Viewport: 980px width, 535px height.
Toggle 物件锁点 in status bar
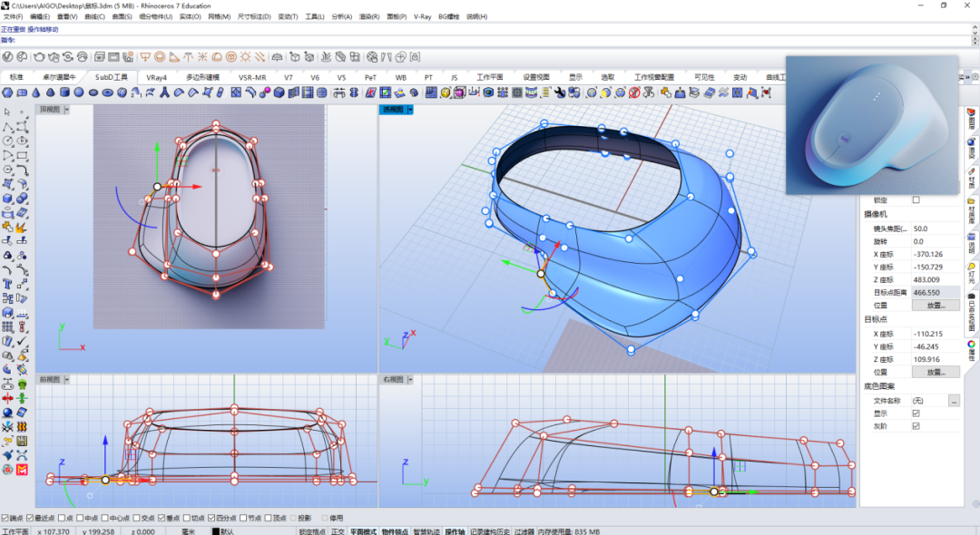pyautogui.click(x=394, y=531)
